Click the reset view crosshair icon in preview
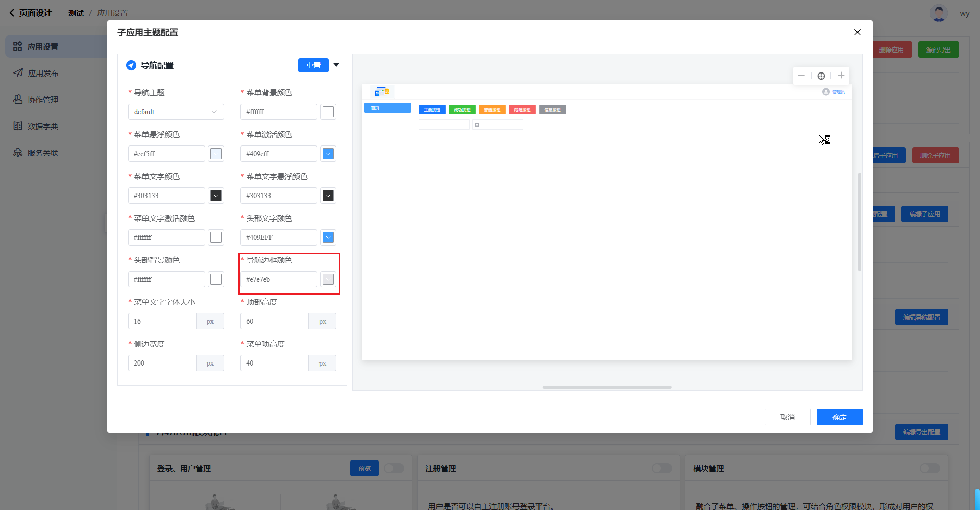The height and width of the screenshot is (510, 980). coord(821,76)
